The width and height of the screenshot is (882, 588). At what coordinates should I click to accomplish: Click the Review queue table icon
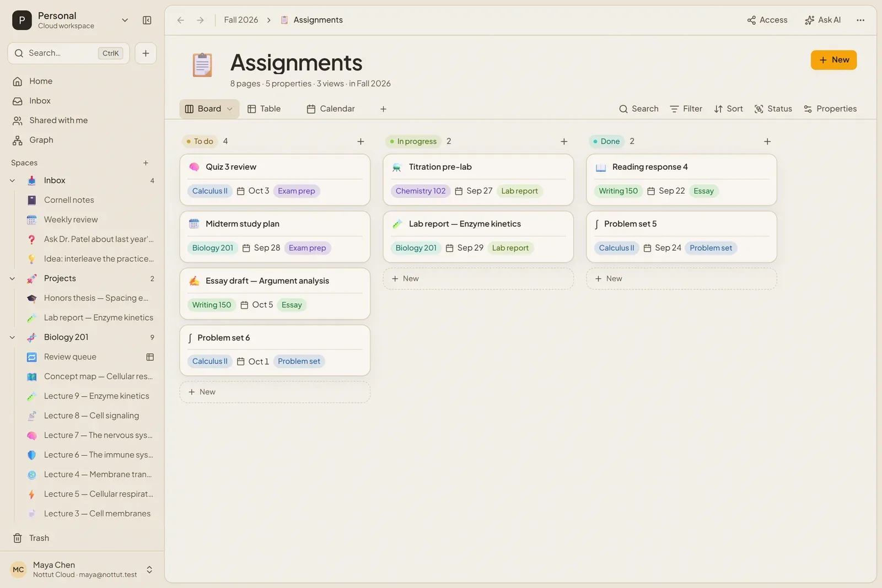[x=150, y=357]
